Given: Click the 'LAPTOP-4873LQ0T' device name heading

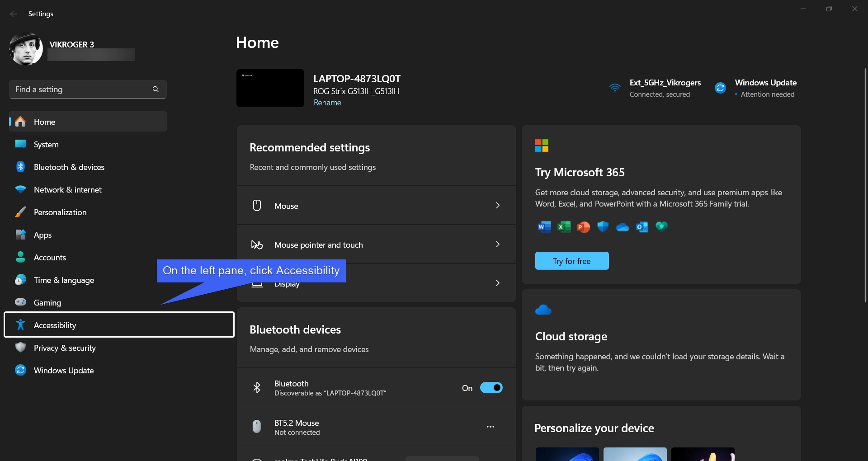Looking at the screenshot, I should [x=357, y=79].
